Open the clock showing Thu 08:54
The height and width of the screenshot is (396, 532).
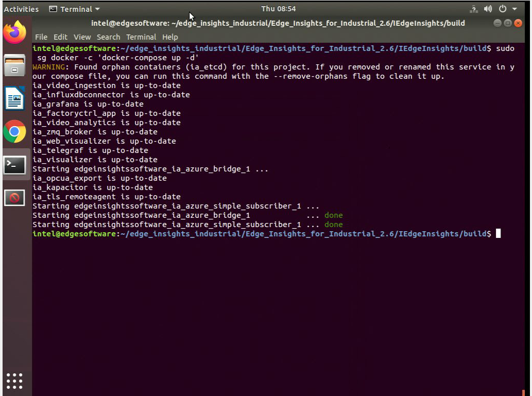pyautogui.click(x=278, y=9)
